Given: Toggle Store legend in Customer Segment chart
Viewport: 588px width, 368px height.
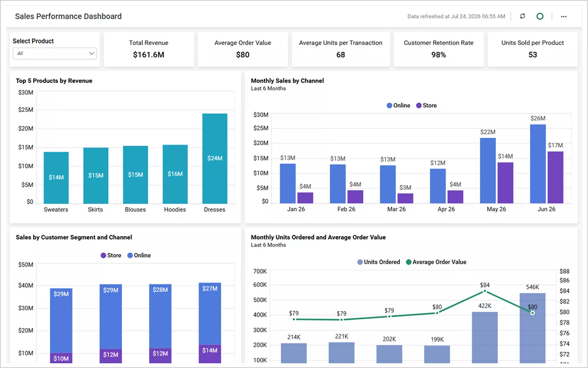Looking at the screenshot, I should pos(111,255).
